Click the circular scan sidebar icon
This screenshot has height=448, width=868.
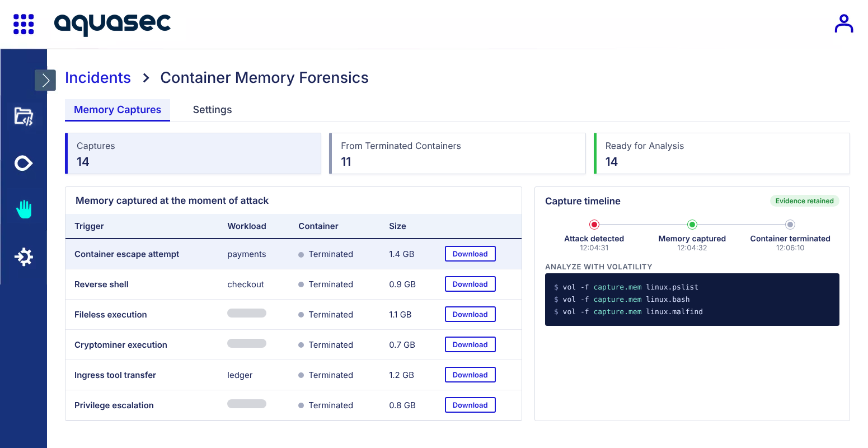(x=24, y=164)
